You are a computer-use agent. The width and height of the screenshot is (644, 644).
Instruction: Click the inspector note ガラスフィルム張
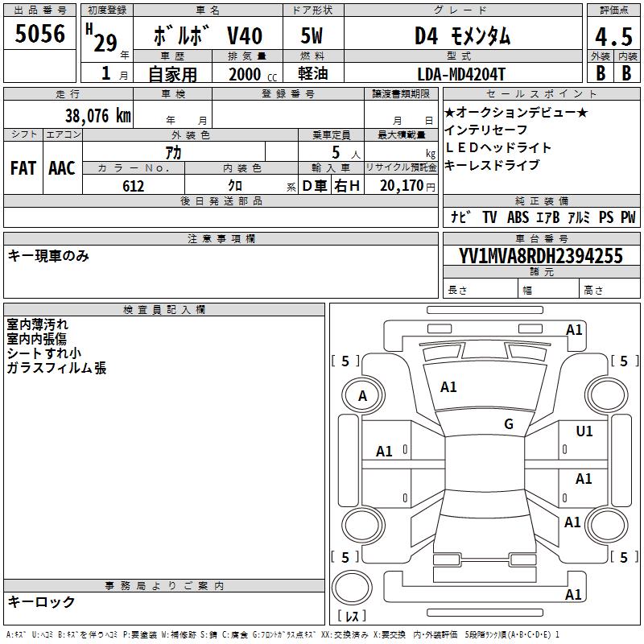(x=56, y=368)
